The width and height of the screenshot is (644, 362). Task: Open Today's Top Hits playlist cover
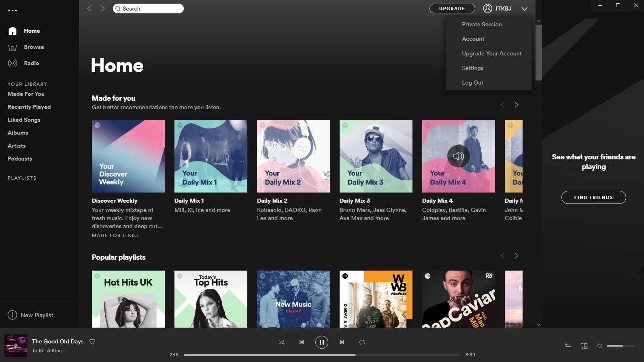(211, 299)
